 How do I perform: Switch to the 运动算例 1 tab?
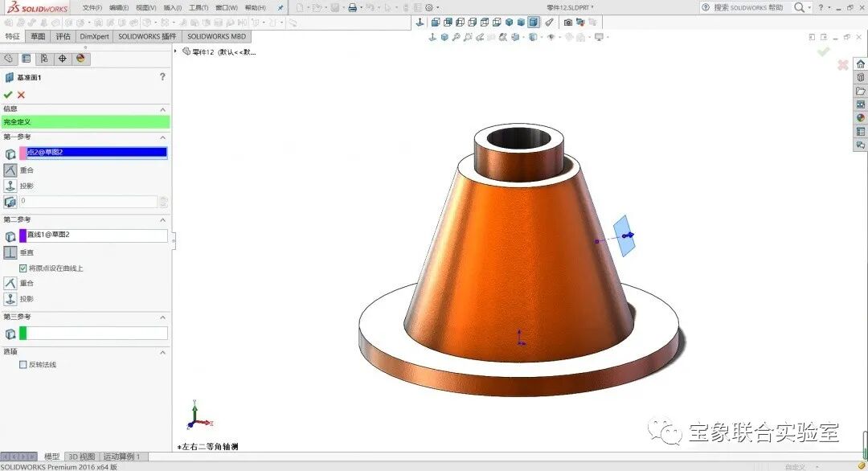coord(122,457)
